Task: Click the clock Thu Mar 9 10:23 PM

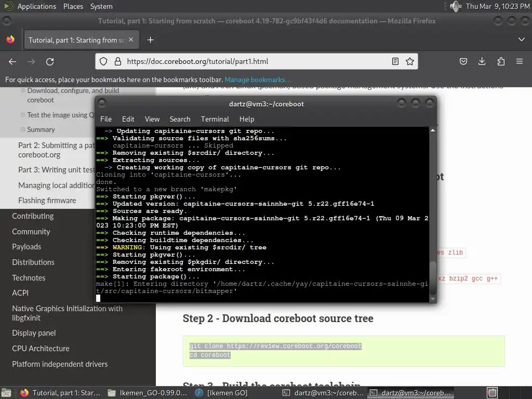Action: (498, 6)
